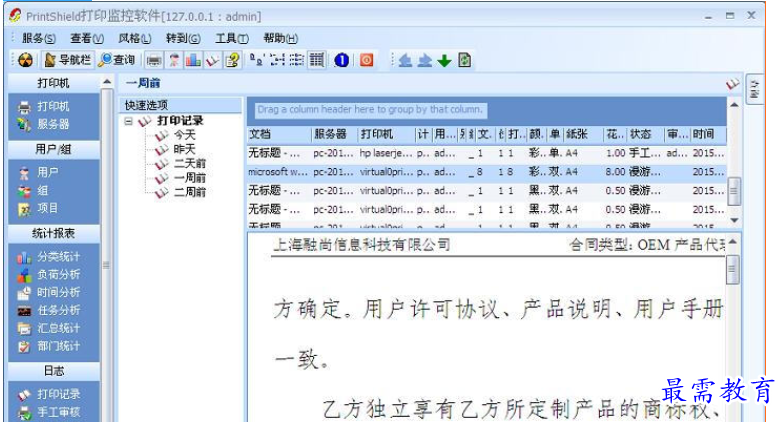This screenshot has width=783, height=422.
Task: Select 用户 in the sidebar
Action: click(39, 173)
